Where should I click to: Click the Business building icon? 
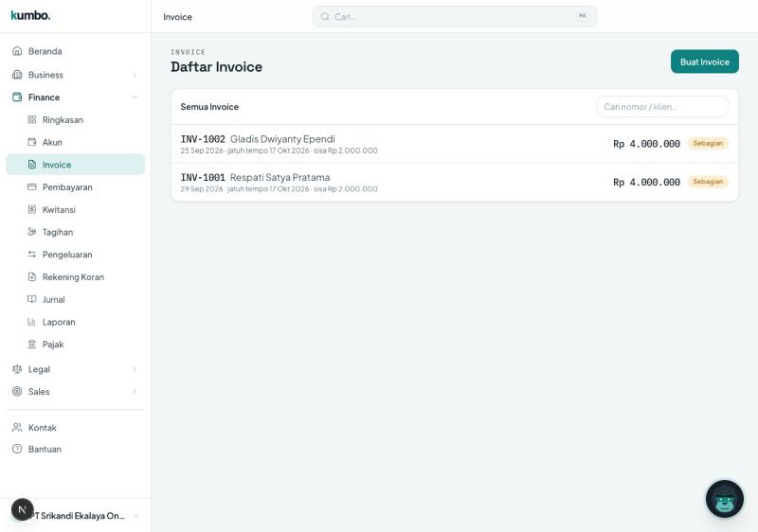coord(17,75)
